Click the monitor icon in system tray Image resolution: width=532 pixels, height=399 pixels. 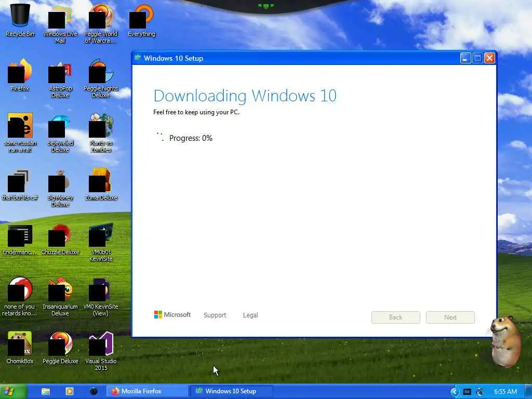(467, 392)
